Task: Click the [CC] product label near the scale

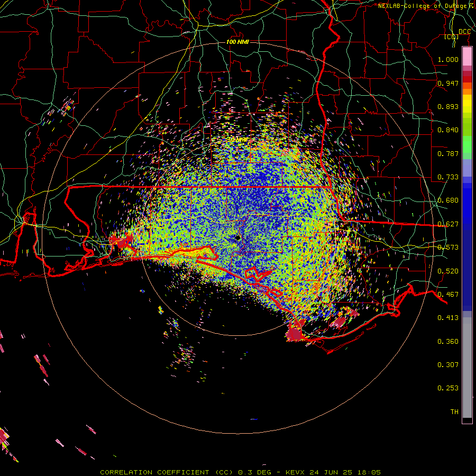Action: [x=452, y=37]
